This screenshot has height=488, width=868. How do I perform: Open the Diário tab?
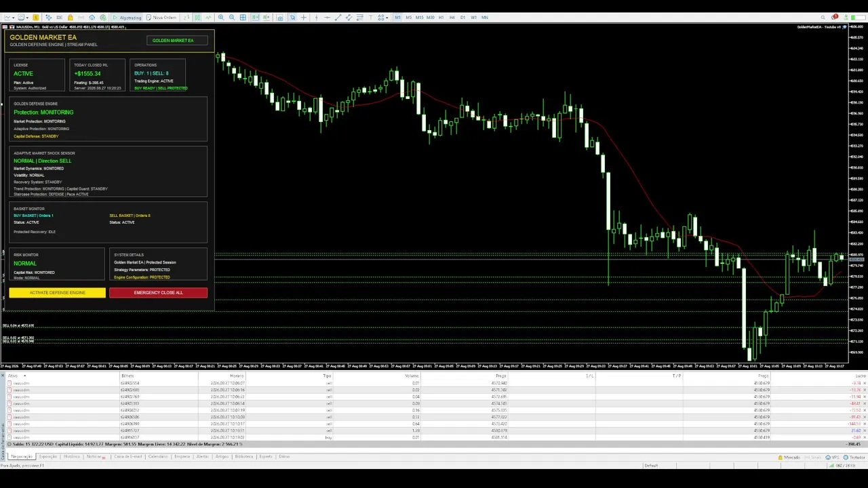click(284, 457)
